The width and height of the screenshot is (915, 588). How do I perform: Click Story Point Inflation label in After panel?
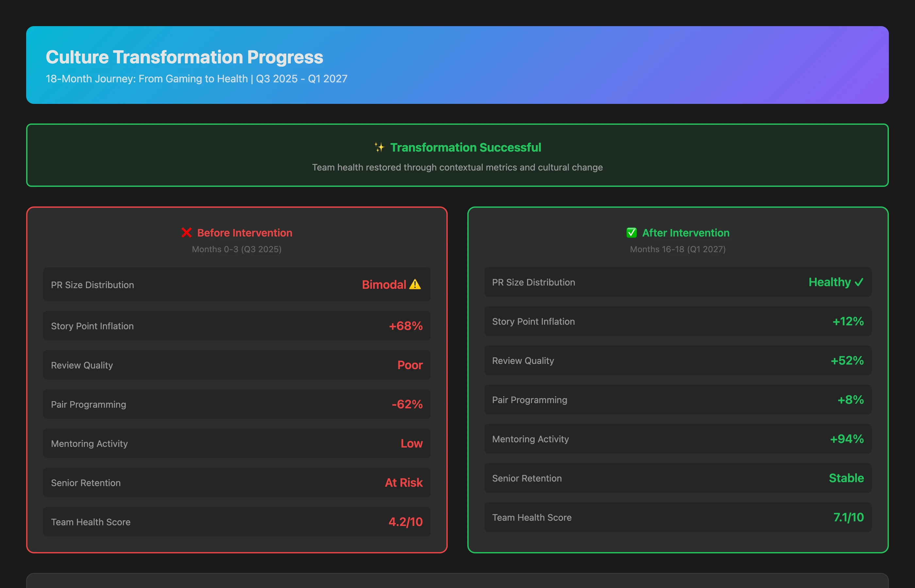[x=534, y=321]
